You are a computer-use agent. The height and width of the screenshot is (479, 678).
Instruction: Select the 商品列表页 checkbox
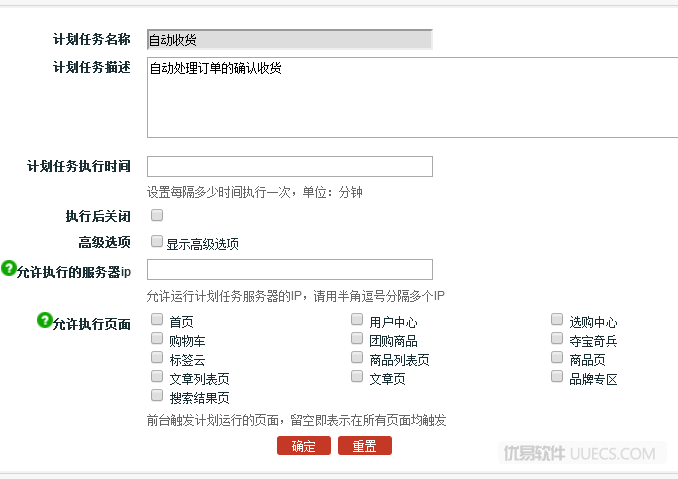[357, 357]
